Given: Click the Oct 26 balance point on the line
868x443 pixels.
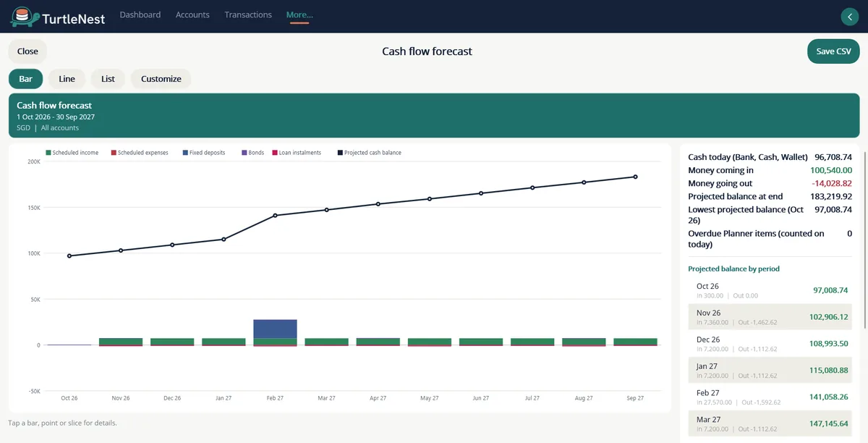Looking at the screenshot, I should pyautogui.click(x=69, y=256).
